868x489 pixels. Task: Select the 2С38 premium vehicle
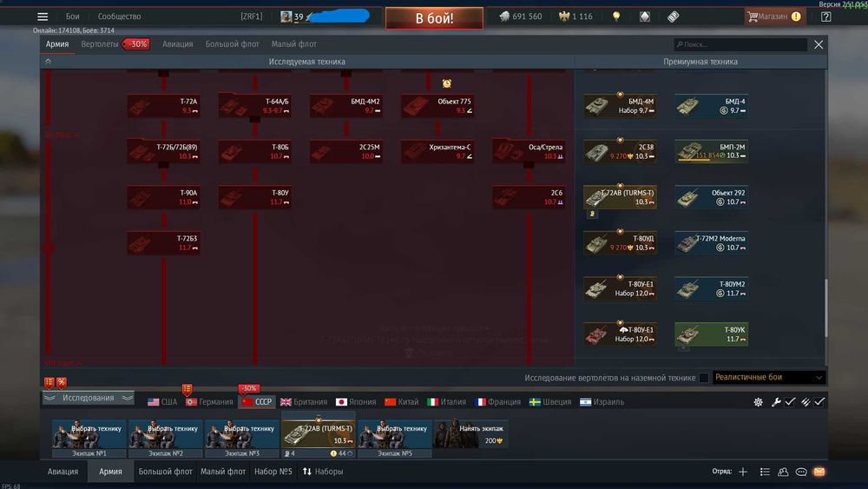coord(620,151)
